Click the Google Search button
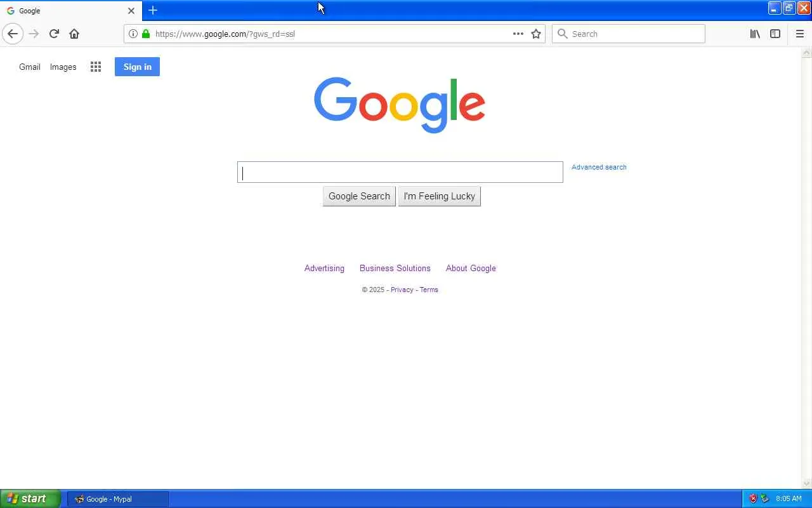 click(359, 196)
